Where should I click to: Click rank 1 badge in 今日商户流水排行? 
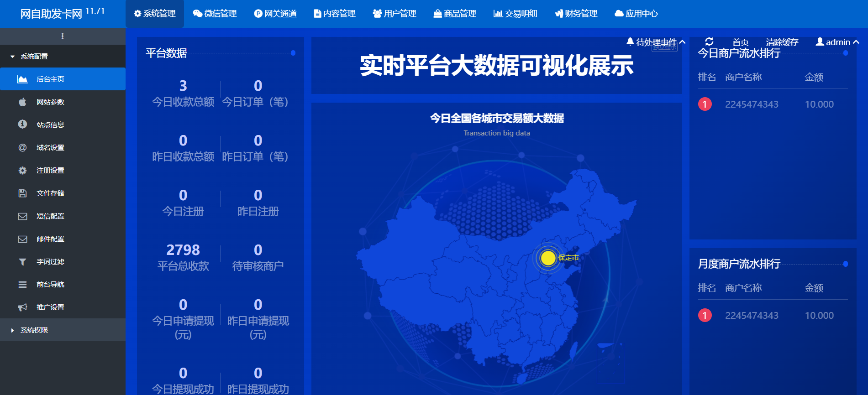coord(705,104)
